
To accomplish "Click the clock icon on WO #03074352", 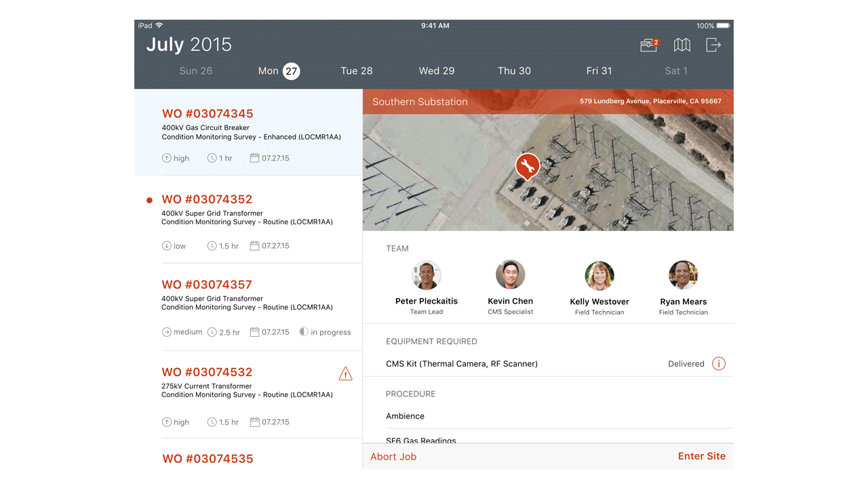I will point(212,246).
